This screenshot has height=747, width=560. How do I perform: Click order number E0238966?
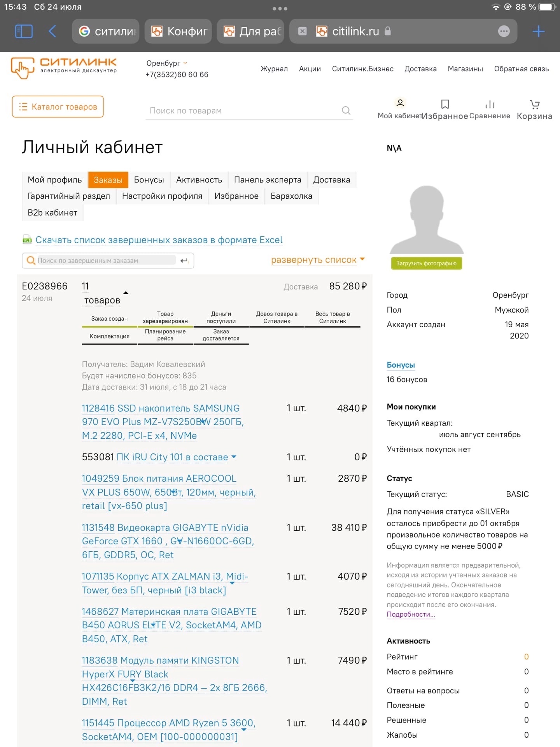tap(45, 286)
